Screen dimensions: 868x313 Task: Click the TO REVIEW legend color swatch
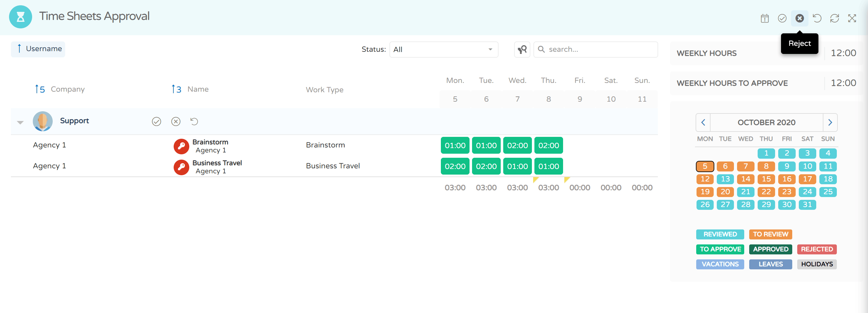click(x=770, y=234)
